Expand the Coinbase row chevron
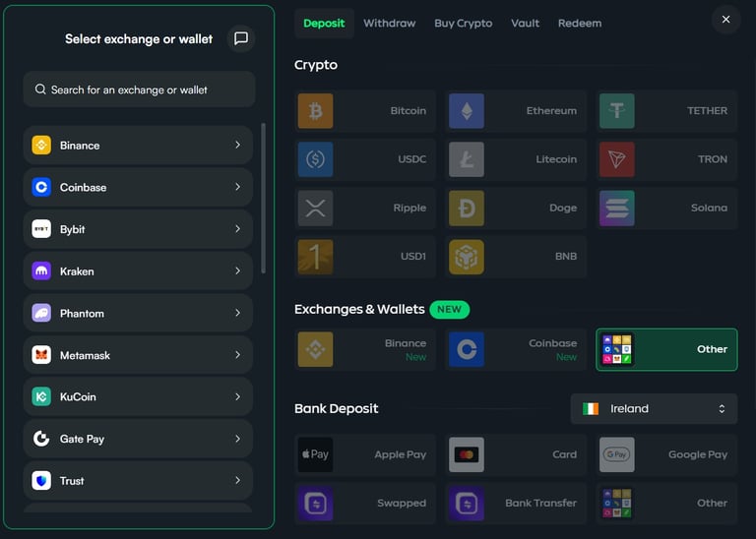This screenshot has height=539, width=756. point(237,187)
